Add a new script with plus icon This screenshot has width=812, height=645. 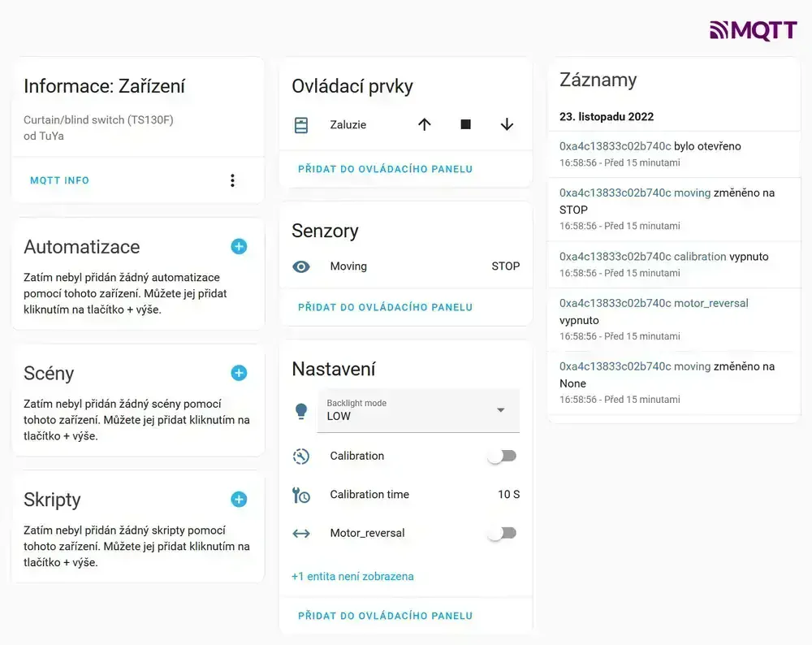tap(239, 499)
